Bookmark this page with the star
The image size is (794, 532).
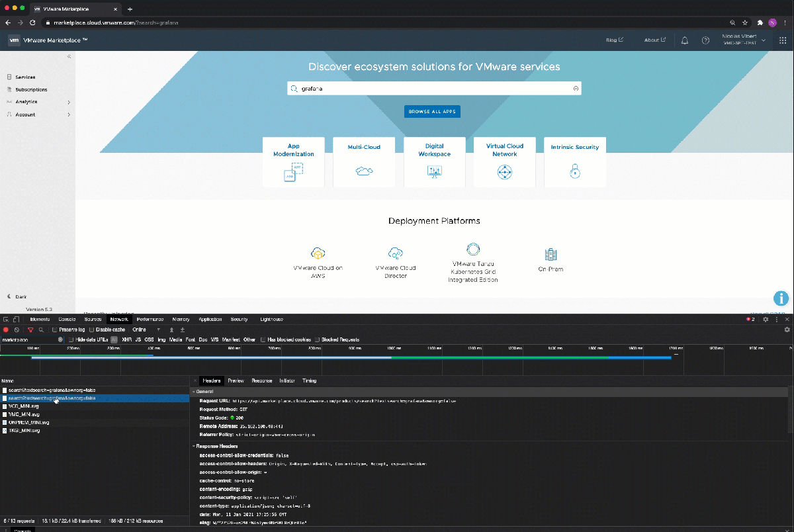tap(745, 22)
